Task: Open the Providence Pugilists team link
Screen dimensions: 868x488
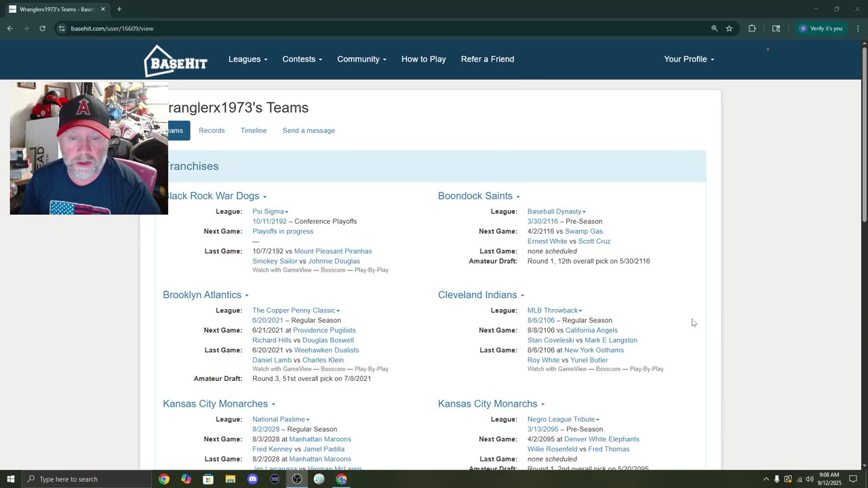Action: (324, 330)
